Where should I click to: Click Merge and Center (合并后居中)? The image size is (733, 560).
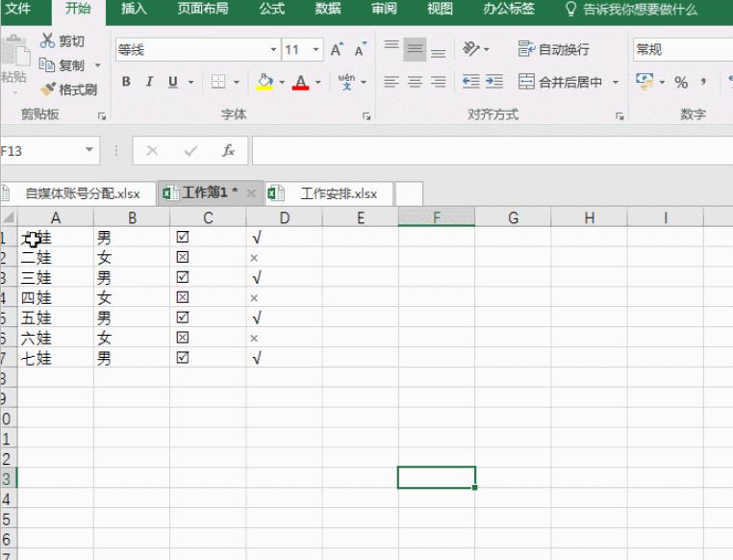click(x=560, y=82)
